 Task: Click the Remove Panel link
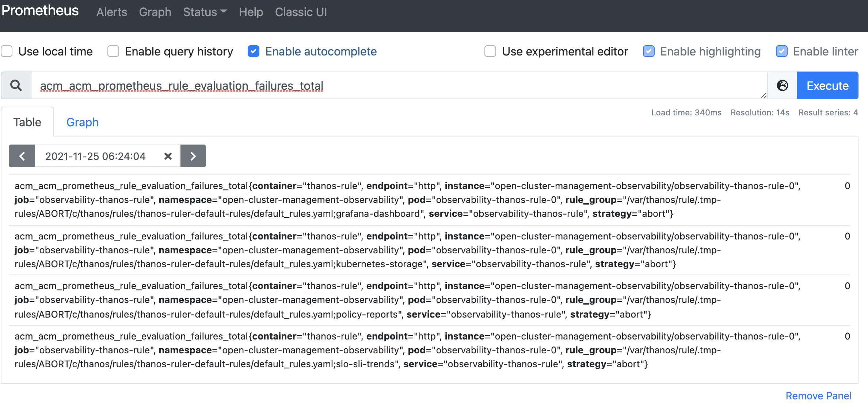click(818, 395)
